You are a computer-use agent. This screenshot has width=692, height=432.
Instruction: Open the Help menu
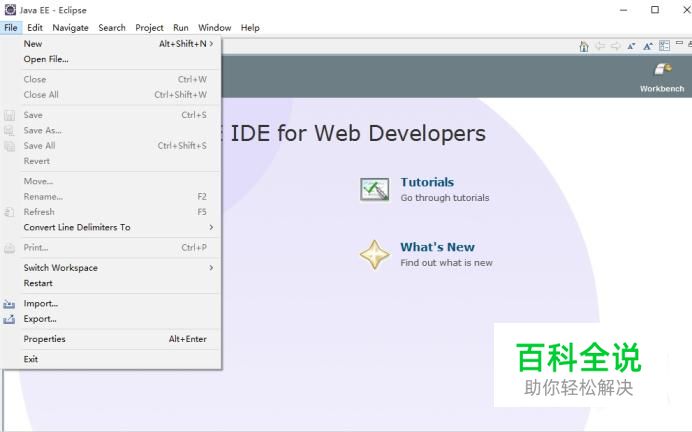pyautogui.click(x=250, y=28)
